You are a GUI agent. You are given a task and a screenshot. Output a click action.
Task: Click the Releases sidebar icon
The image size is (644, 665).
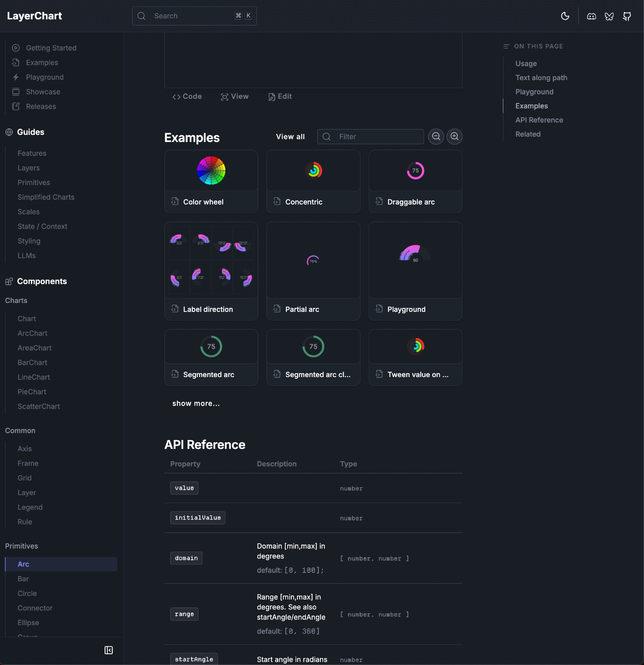[x=16, y=106]
